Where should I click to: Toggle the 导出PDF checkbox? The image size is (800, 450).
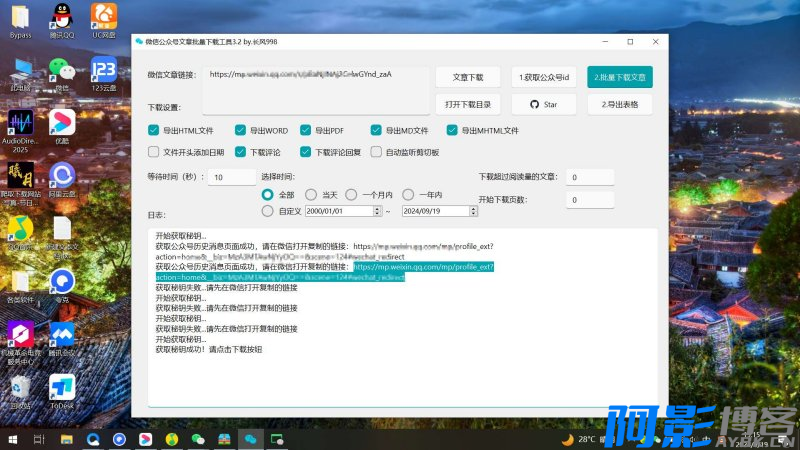[306, 130]
